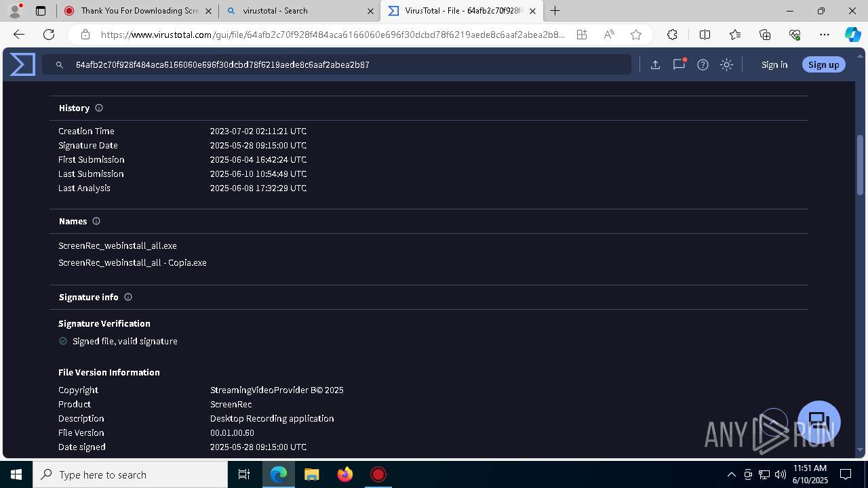868x488 pixels.
Task: Open the red recorder app on taskbar
Action: click(378, 474)
